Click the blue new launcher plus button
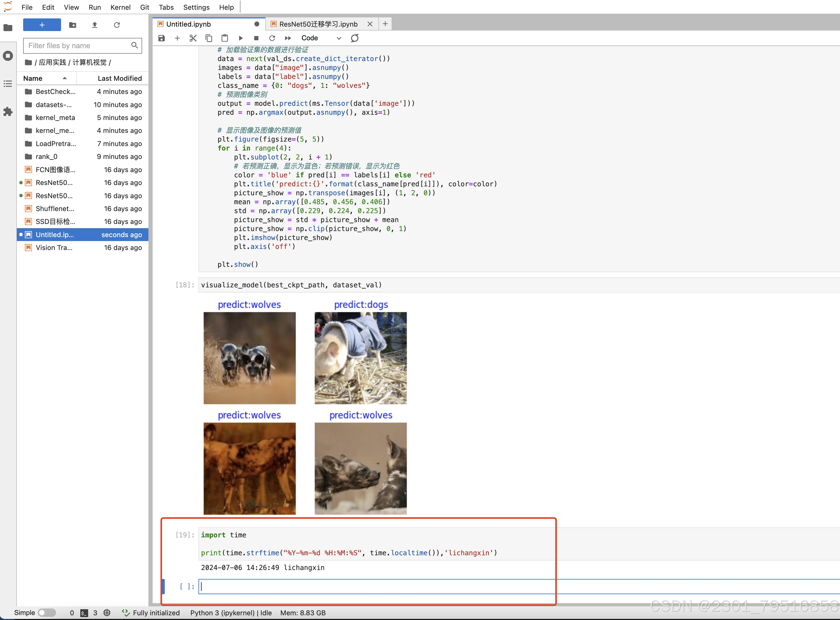840x620 pixels. pyautogui.click(x=42, y=25)
